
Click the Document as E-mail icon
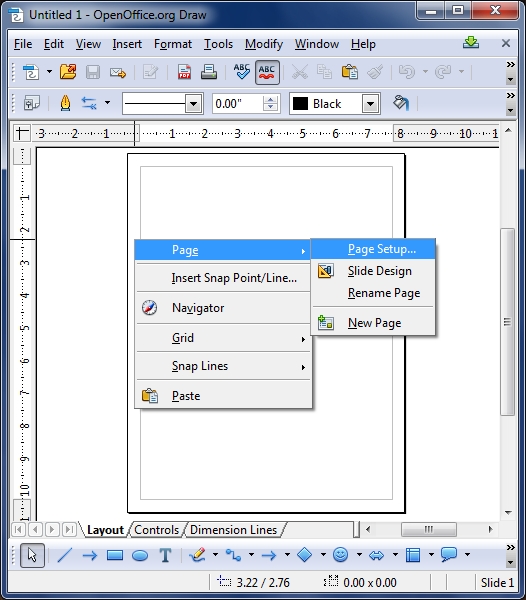118,72
